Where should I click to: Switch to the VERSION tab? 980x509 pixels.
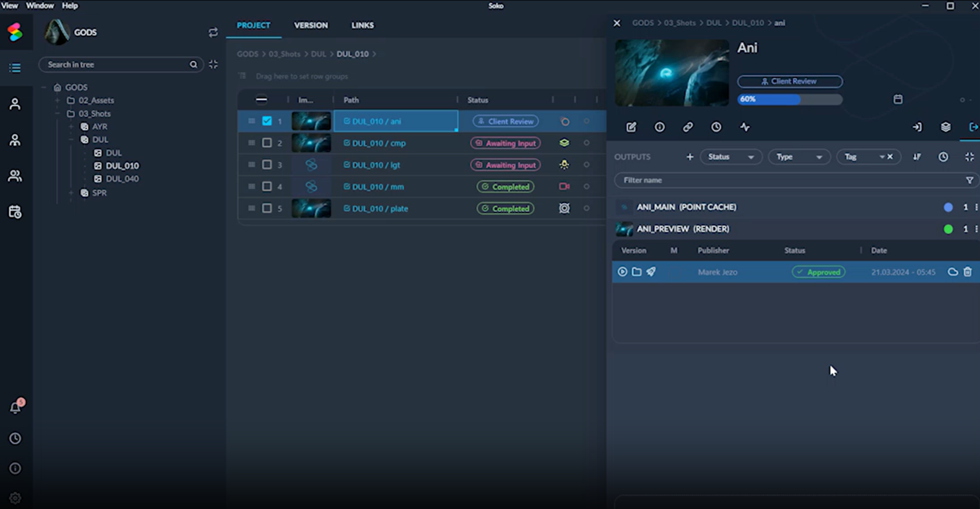coord(311,25)
